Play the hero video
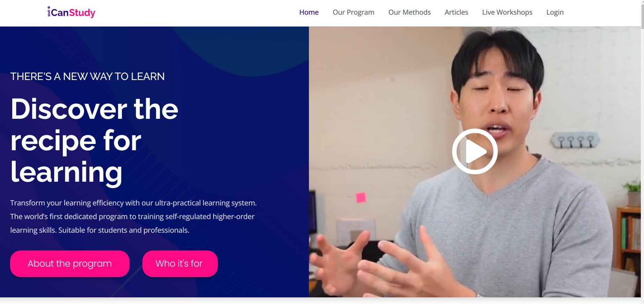The height and width of the screenshot is (304, 644). 475,151
